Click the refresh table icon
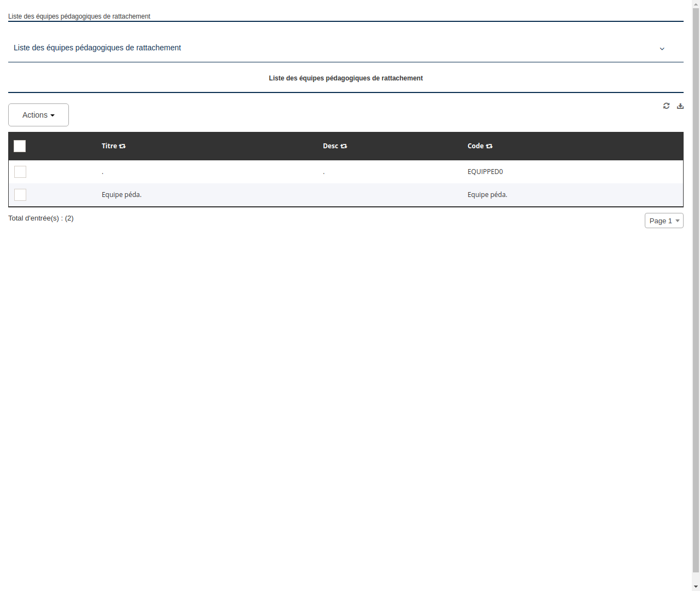This screenshot has width=700, height=591. point(666,106)
